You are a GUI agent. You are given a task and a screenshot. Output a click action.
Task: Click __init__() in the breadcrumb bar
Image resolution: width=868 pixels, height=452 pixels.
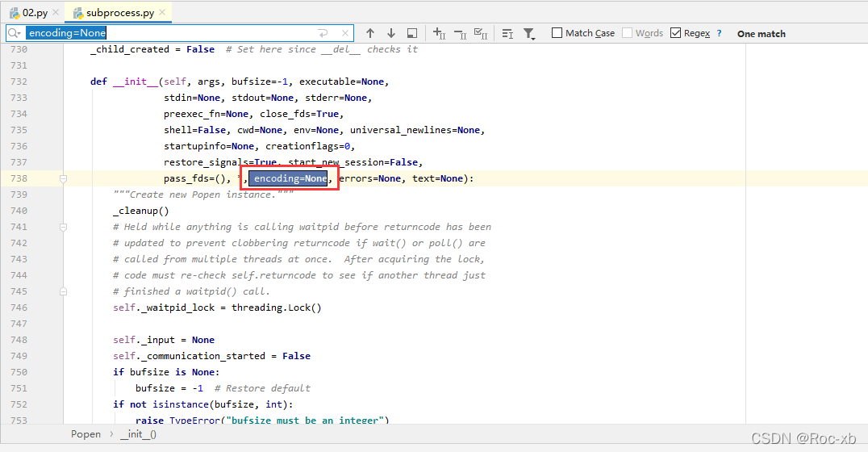pyautogui.click(x=138, y=434)
